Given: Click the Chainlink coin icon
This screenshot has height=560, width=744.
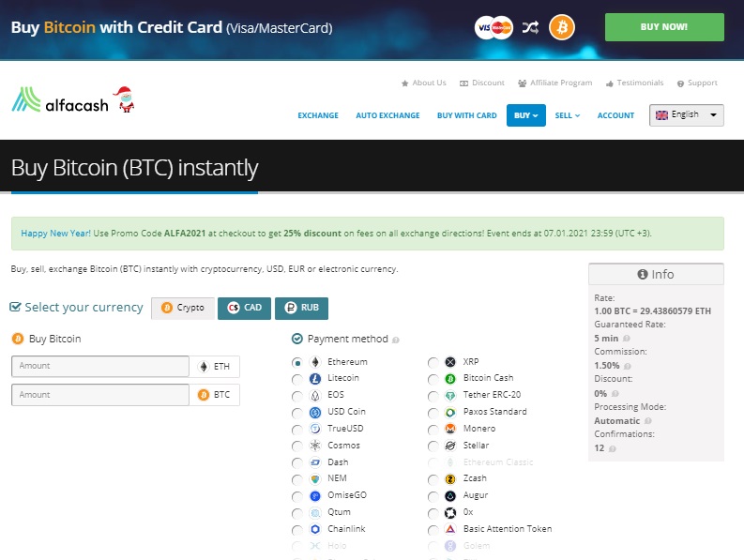Looking at the screenshot, I should (315, 529).
